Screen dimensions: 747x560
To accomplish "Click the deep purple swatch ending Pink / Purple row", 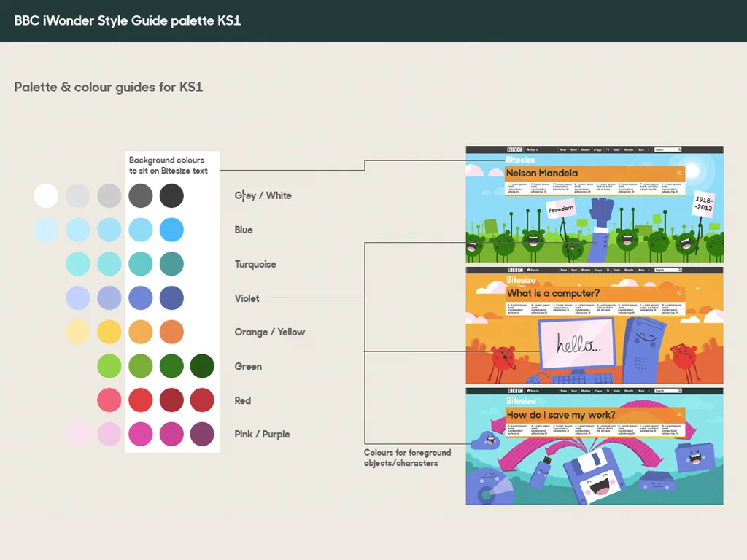I will 202,435.
